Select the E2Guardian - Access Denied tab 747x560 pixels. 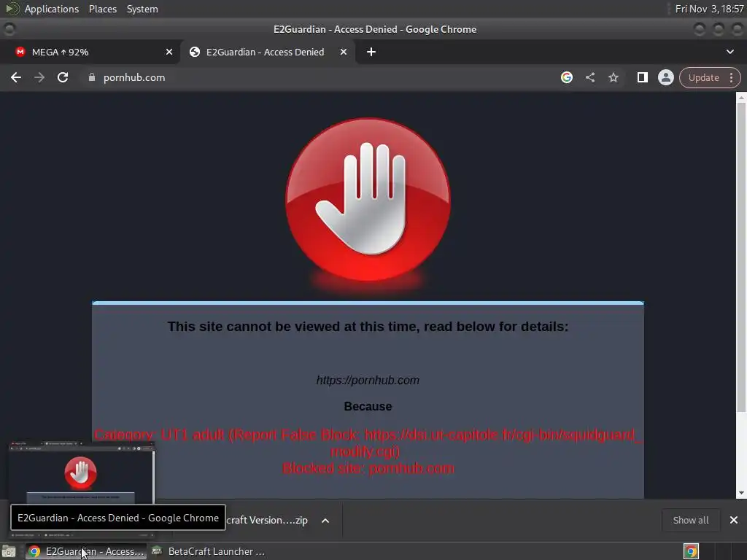(267, 52)
